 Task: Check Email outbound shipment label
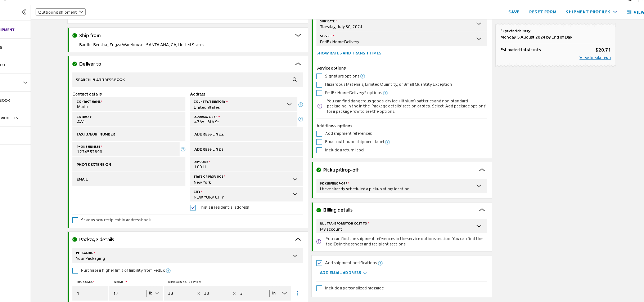coord(319,142)
